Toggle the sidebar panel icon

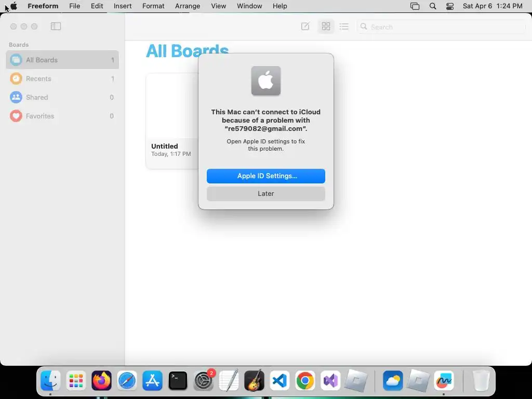pyautogui.click(x=56, y=26)
